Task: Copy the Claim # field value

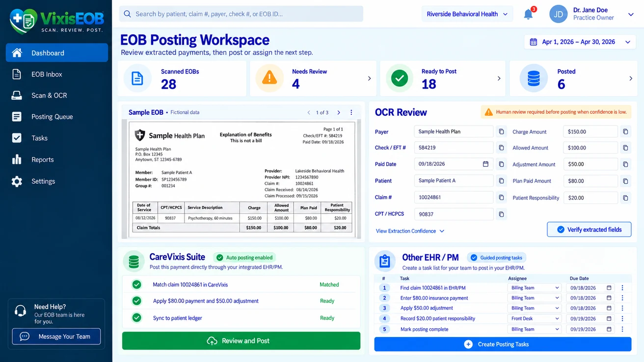Action: [501, 197]
